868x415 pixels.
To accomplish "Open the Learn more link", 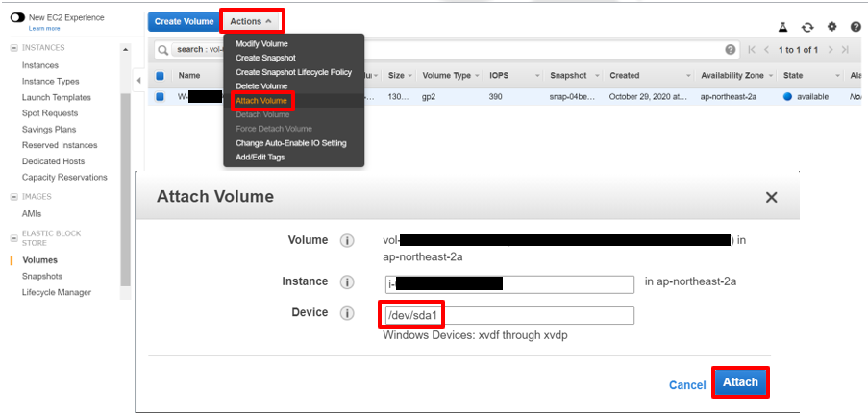I will pos(44,28).
